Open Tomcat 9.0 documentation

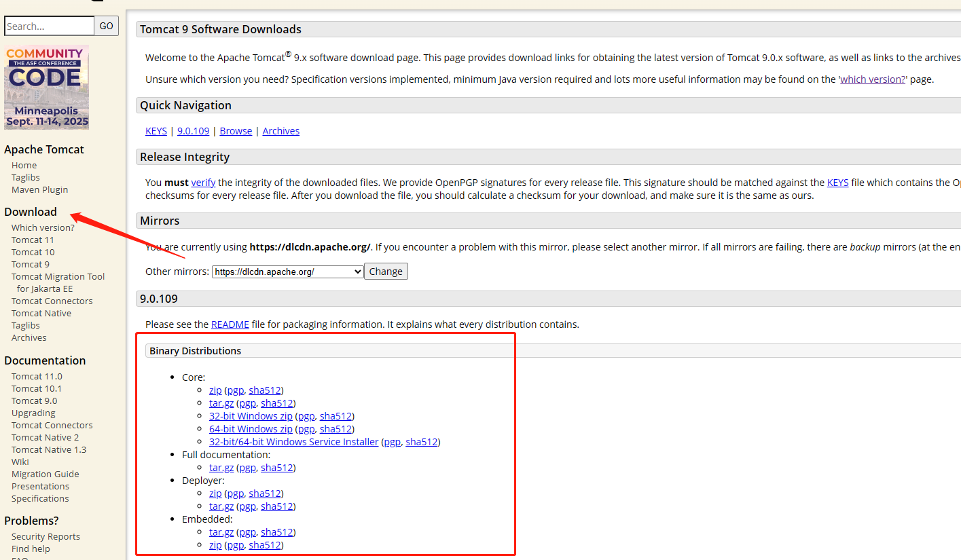[35, 400]
